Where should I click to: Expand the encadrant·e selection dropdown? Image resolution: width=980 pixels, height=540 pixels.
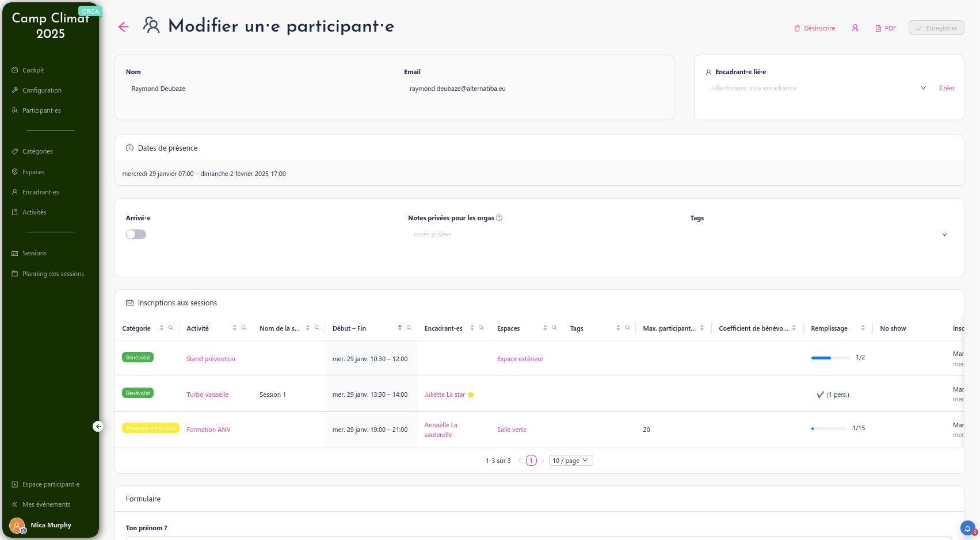(x=923, y=87)
